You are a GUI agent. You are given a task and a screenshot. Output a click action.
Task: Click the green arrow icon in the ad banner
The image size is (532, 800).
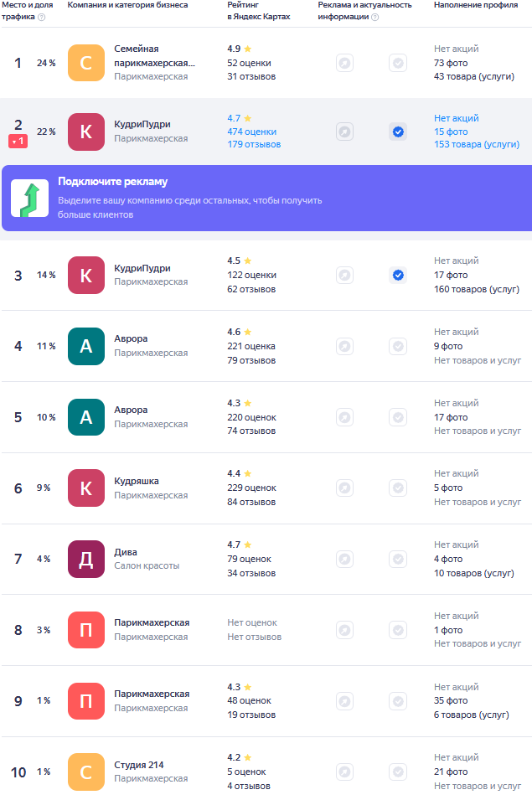pos(30,198)
